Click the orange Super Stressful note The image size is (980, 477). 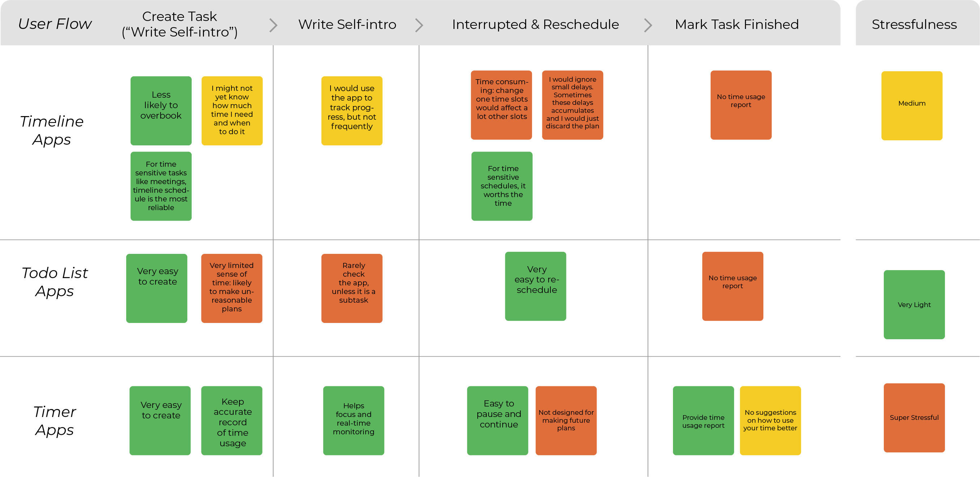(x=914, y=417)
